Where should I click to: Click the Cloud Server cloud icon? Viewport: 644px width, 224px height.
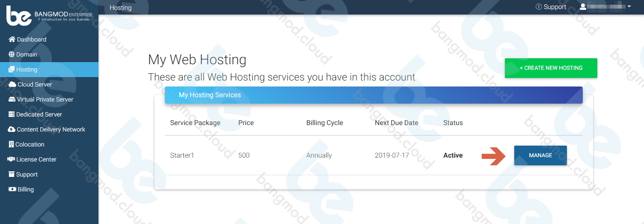tap(12, 84)
